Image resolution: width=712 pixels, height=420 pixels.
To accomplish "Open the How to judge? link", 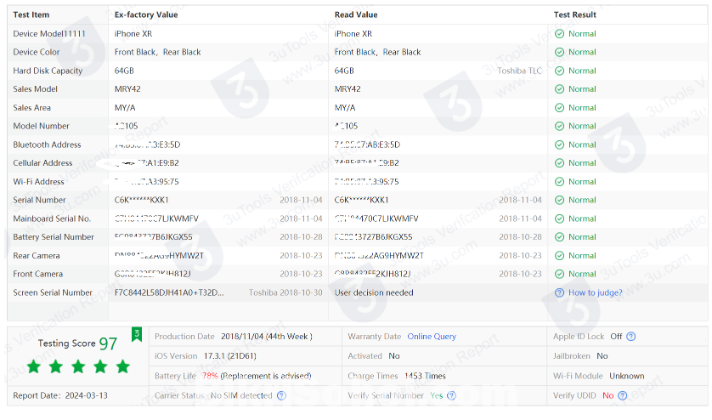I will 595,293.
